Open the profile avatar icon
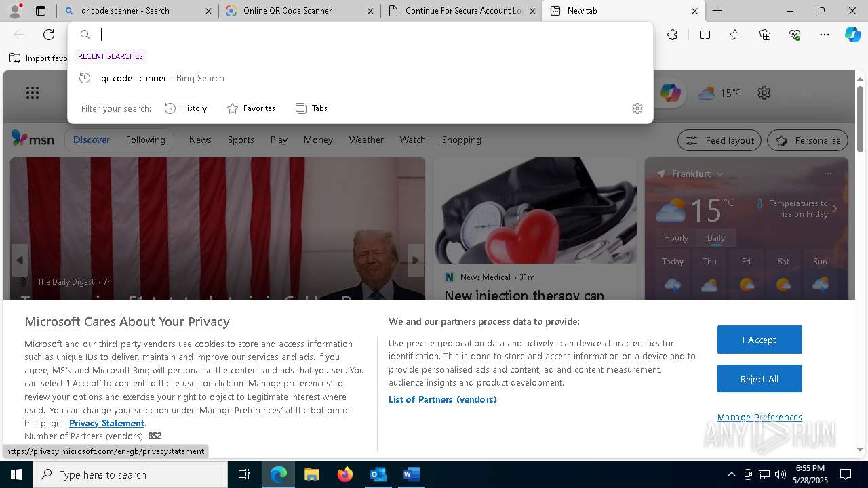Image resolution: width=868 pixels, height=488 pixels. point(15,11)
